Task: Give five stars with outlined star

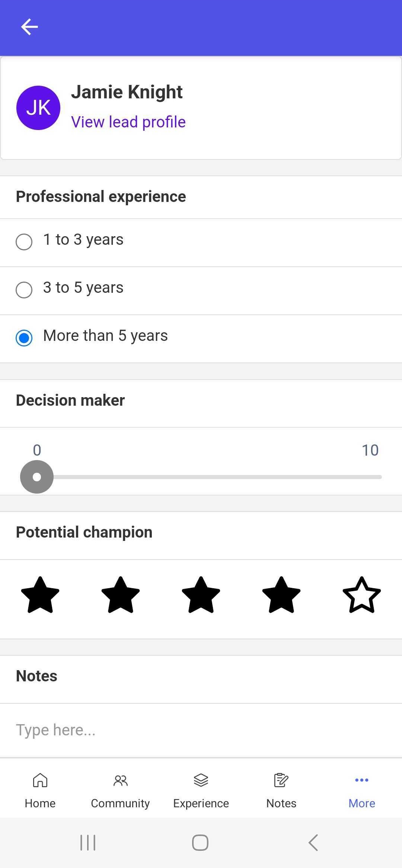Action: tap(362, 595)
